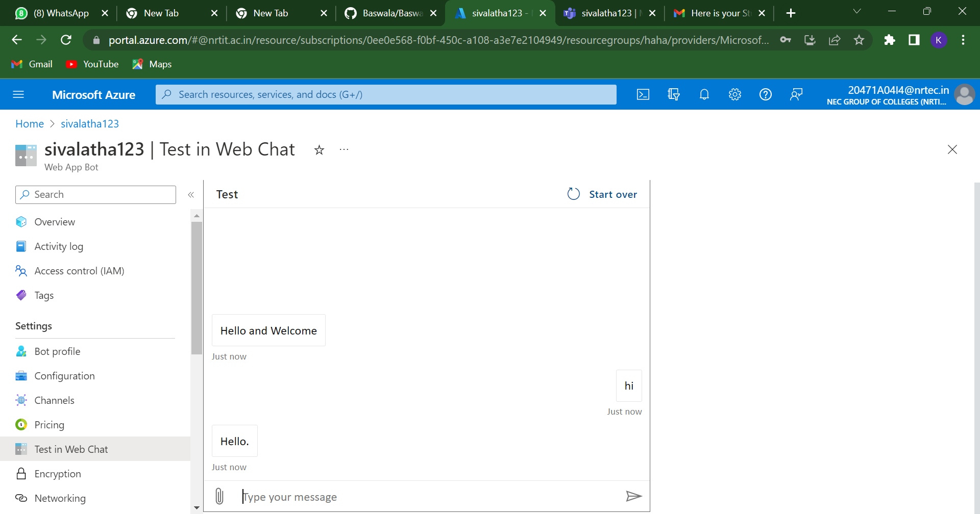Reload the page
The height and width of the screenshot is (514, 980).
coord(66,40)
